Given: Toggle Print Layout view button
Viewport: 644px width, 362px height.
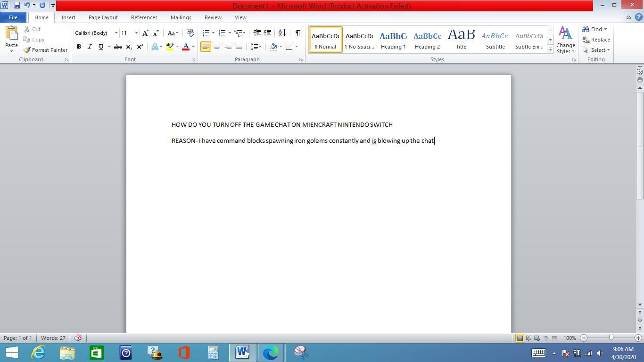Looking at the screenshot, I should coord(520,338).
